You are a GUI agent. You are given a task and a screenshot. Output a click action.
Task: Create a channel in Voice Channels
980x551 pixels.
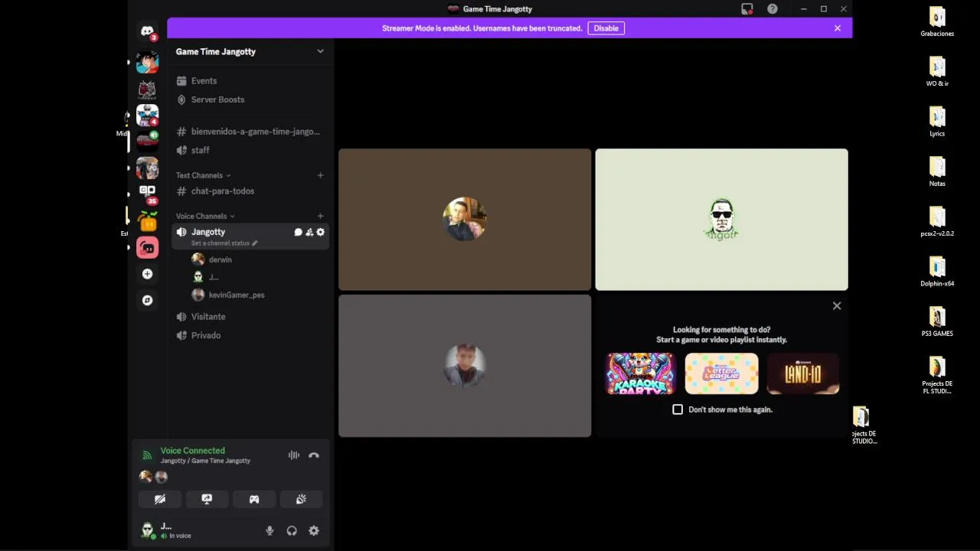tap(320, 216)
